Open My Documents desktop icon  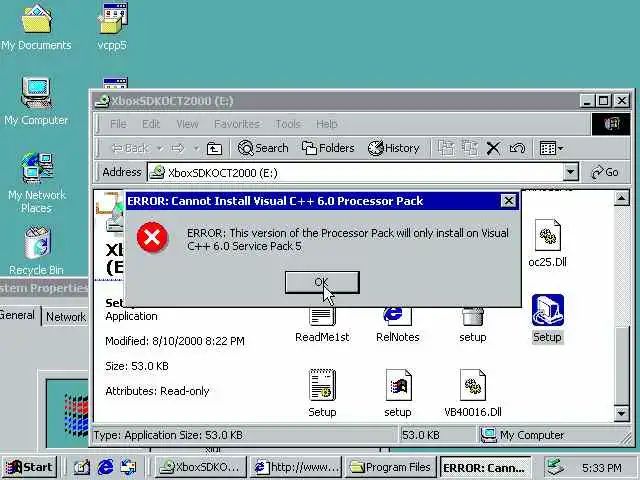pyautogui.click(x=36, y=28)
